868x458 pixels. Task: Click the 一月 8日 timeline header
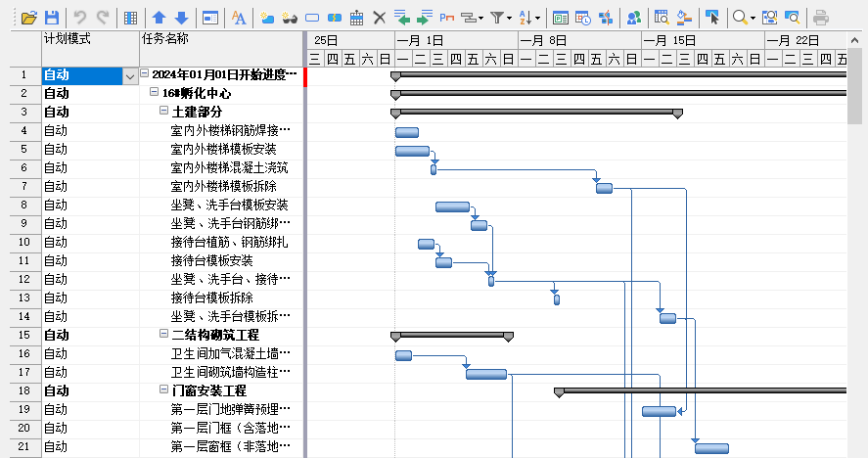(x=579, y=40)
